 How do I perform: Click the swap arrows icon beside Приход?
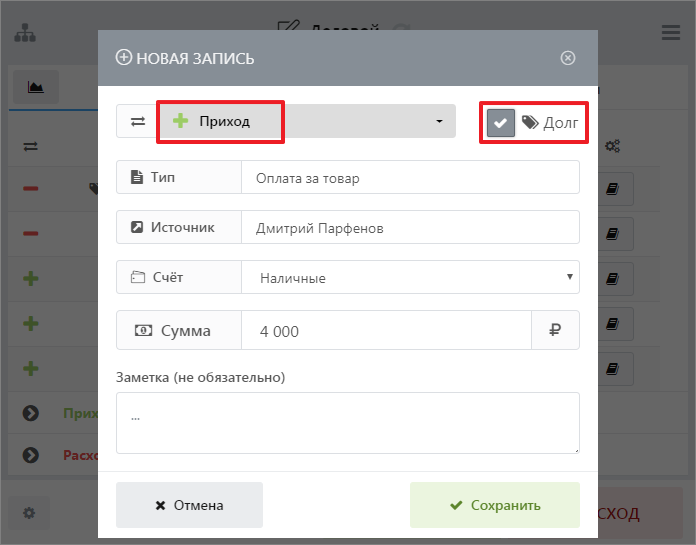[x=137, y=122]
